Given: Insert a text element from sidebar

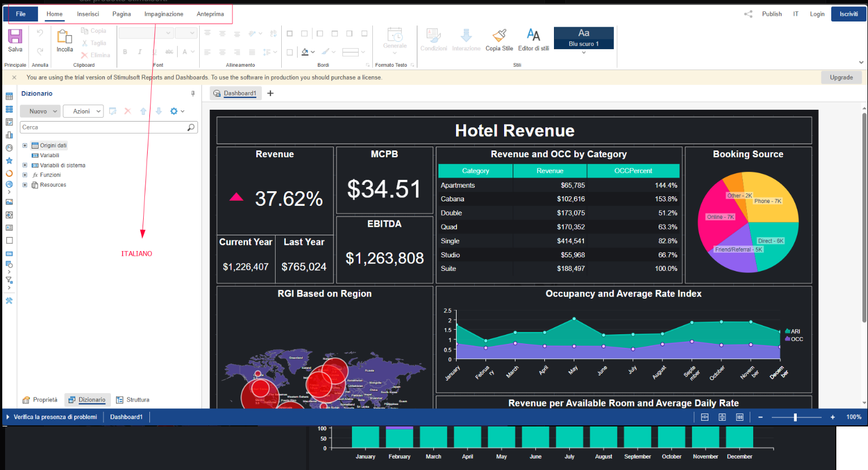Looking at the screenshot, I should (x=9, y=227).
